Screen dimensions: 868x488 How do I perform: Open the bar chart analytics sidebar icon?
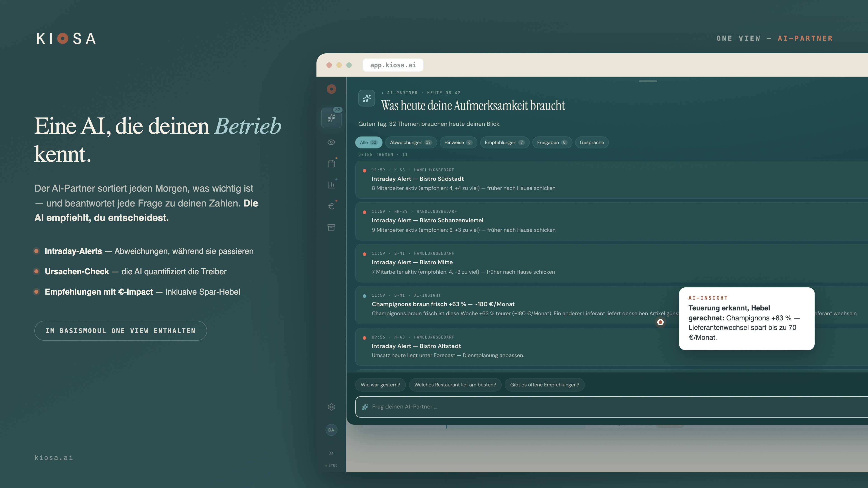pos(331,185)
